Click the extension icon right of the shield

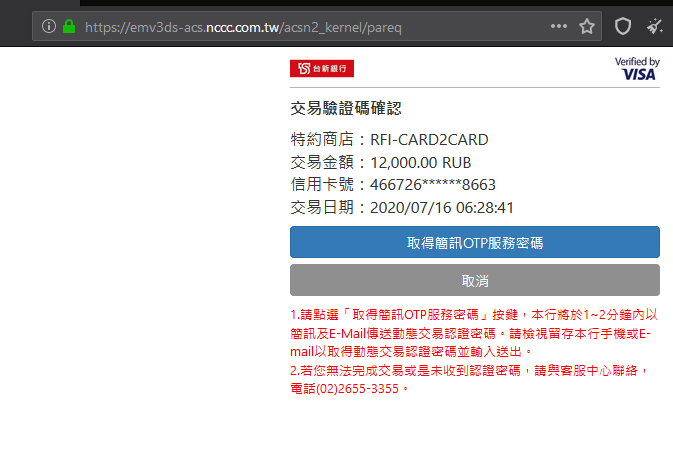[x=655, y=26]
